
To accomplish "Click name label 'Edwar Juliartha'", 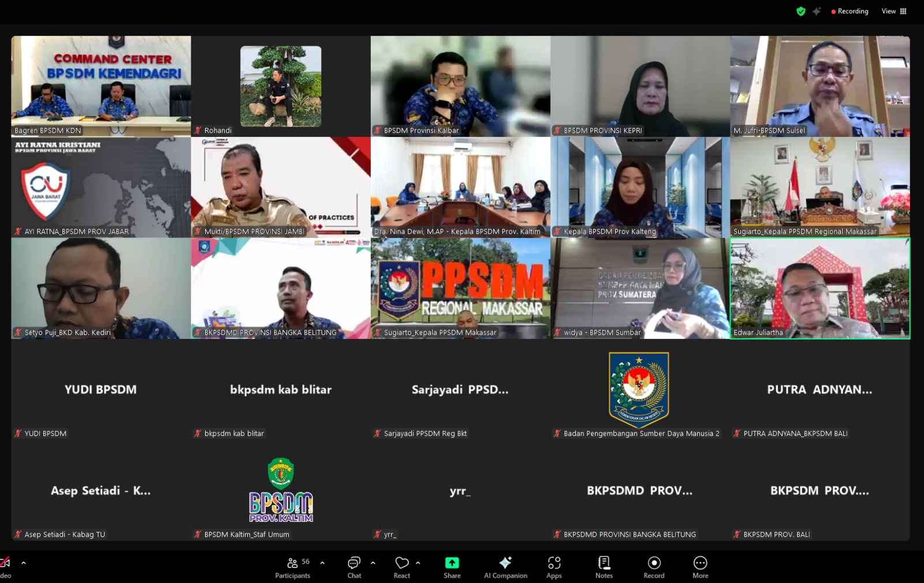I will click(x=758, y=332).
